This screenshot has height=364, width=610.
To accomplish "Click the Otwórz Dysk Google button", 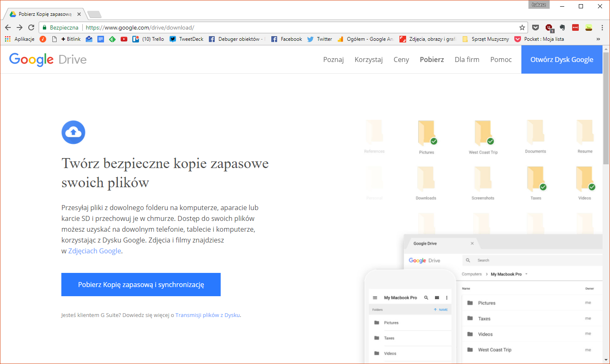I will pos(562,59).
